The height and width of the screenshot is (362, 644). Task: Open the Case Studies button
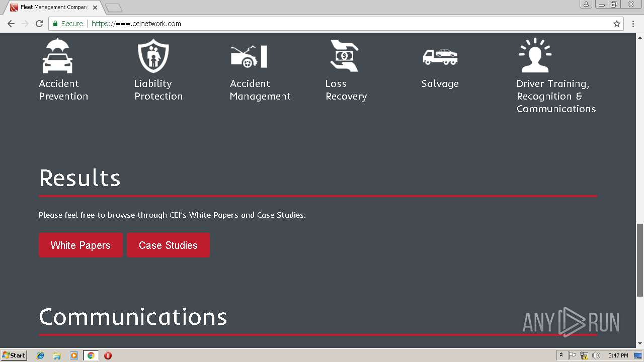[168, 245]
